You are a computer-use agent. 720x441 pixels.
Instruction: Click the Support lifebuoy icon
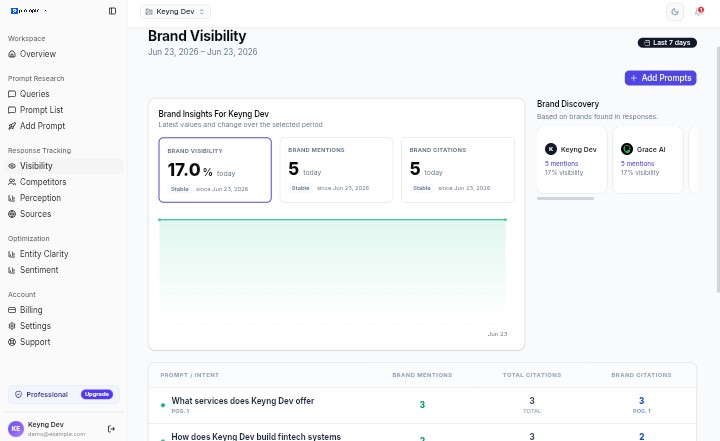click(x=12, y=342)
